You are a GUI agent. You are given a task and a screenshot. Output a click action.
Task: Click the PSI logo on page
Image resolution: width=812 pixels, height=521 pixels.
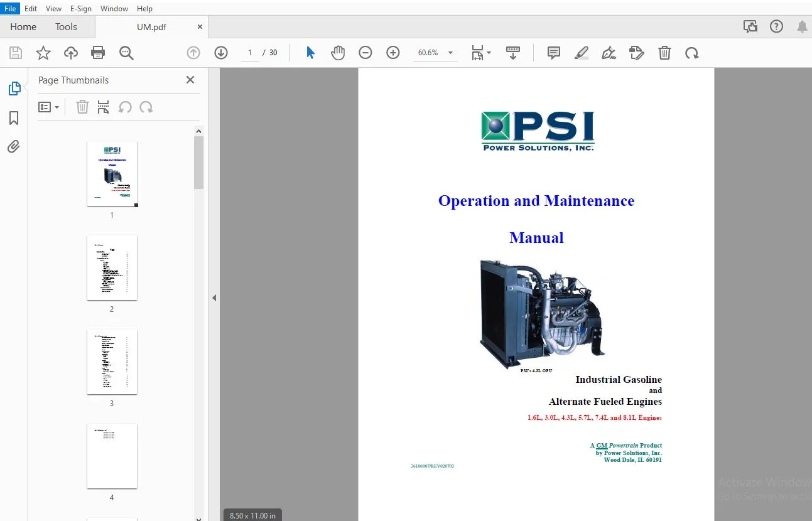point(538,131)
